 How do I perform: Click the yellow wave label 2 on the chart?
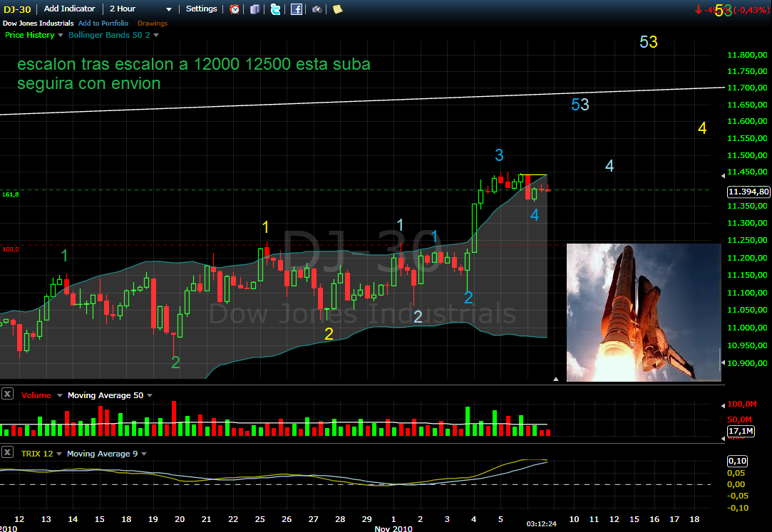tap(329, 334)
